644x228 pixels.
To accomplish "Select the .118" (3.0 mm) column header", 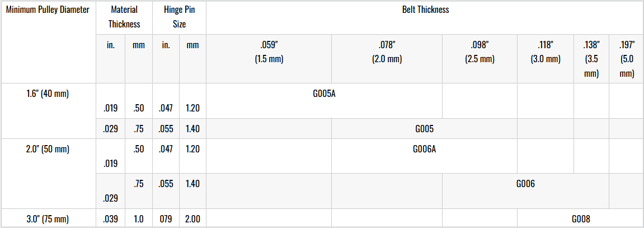I will pyautogui.click(x=546, y=52).
